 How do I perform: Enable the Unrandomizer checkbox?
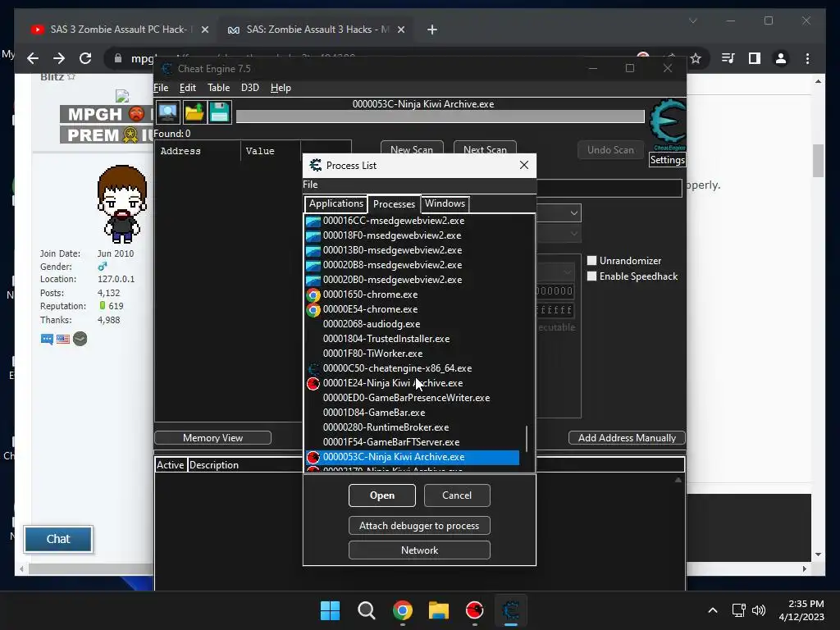click(591, 261)
